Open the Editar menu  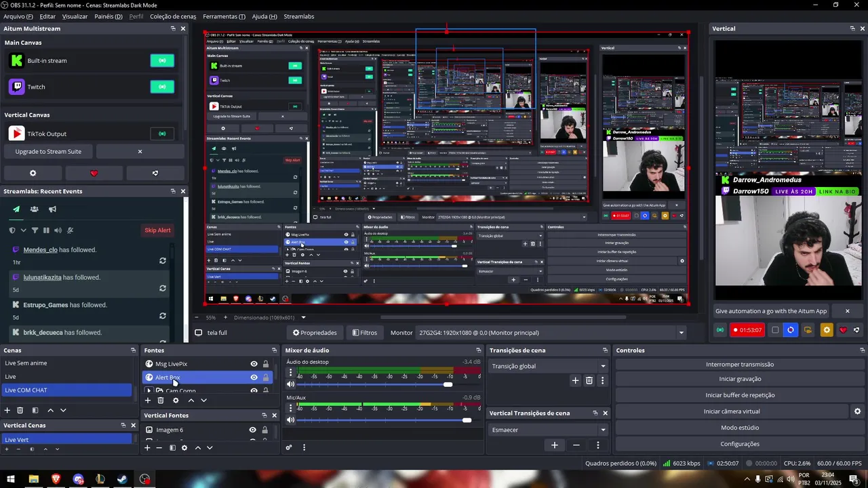[x=47, y=16]
